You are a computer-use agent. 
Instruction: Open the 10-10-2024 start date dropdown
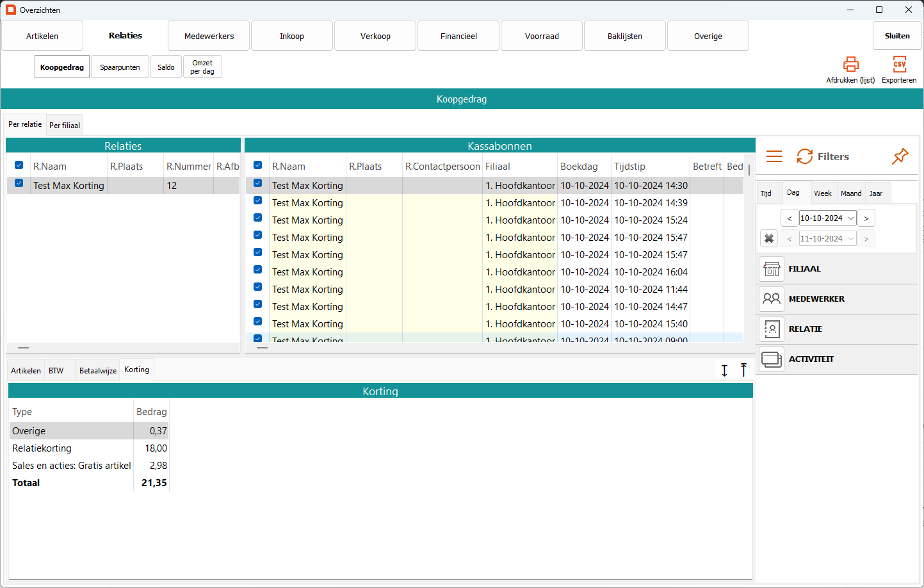point(851,218)
